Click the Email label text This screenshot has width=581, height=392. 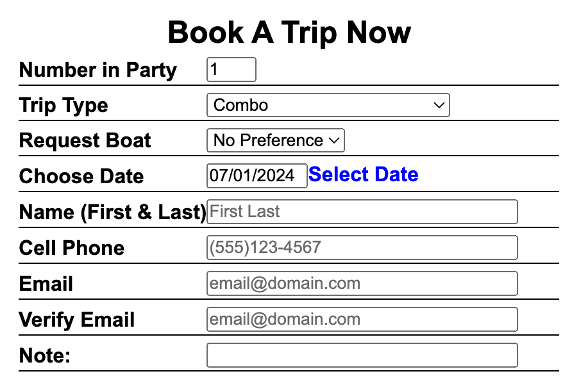click(x=46, y=284)
